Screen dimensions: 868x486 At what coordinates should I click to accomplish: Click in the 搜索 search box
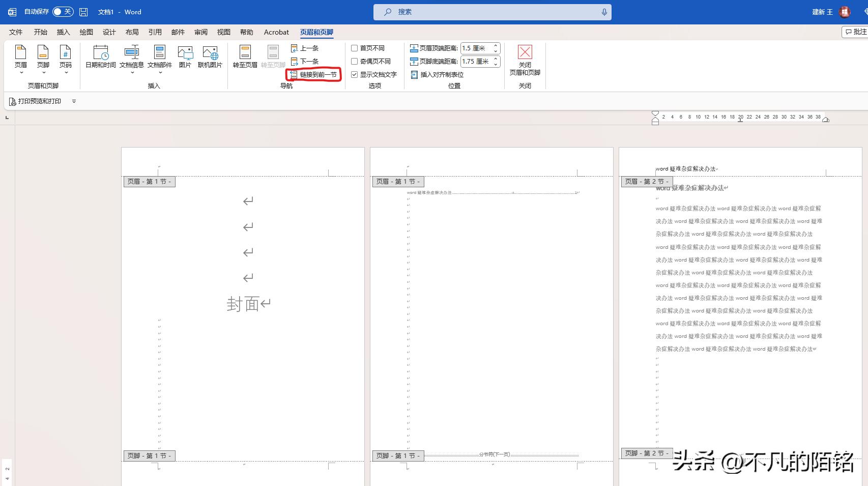tap(492, 12)
